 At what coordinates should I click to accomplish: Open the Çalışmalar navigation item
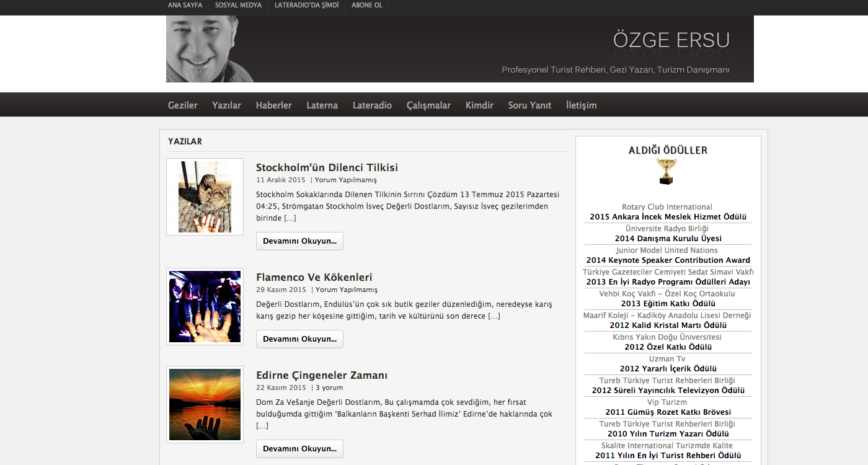[428, 105]
